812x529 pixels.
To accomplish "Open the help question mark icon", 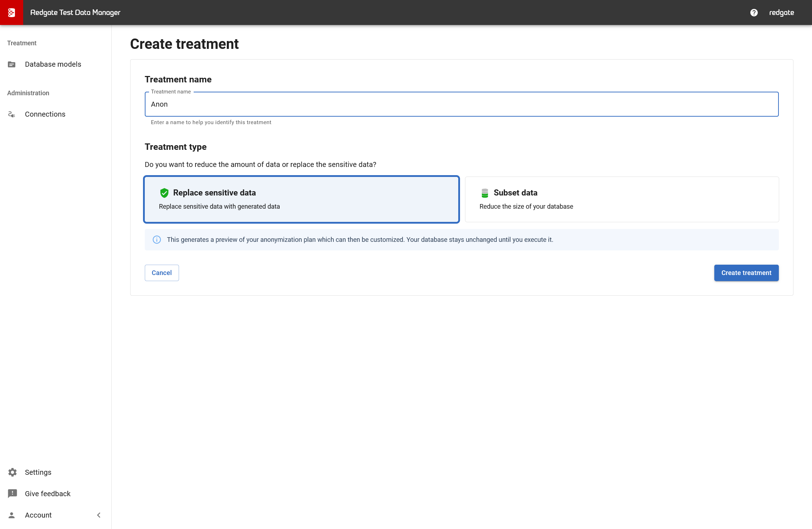I will click(x=754, y=12).
